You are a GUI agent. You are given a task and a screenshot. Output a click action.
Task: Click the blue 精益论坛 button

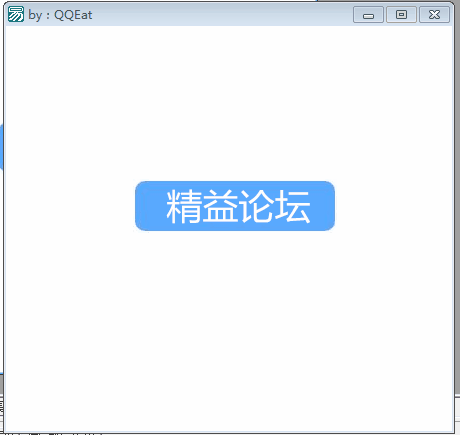point(235,206)
